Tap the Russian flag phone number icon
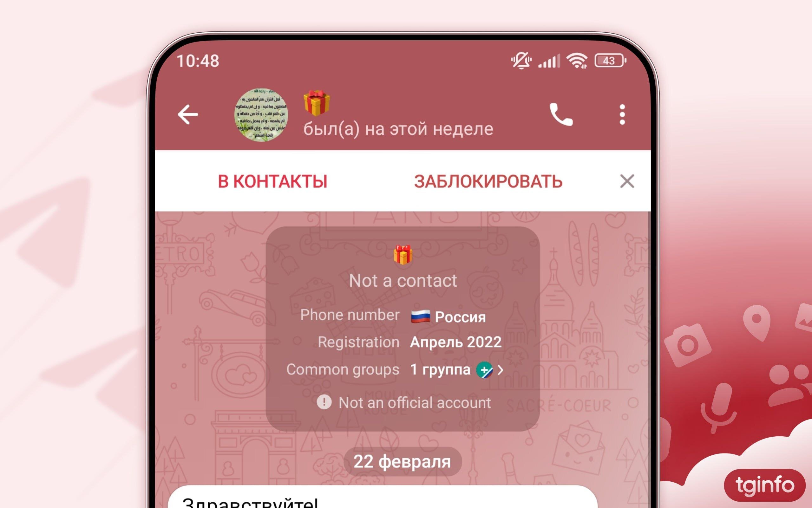 [x=420, y=316]
